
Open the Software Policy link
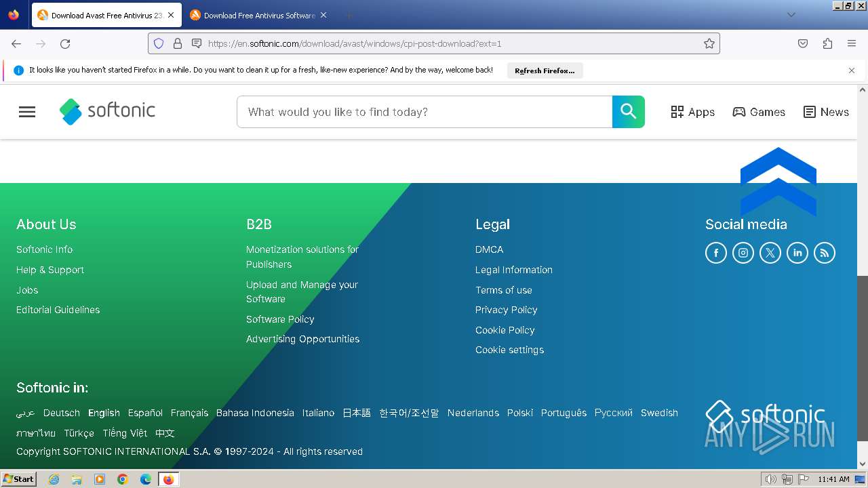pyautogui.click(x=280, y=319)
